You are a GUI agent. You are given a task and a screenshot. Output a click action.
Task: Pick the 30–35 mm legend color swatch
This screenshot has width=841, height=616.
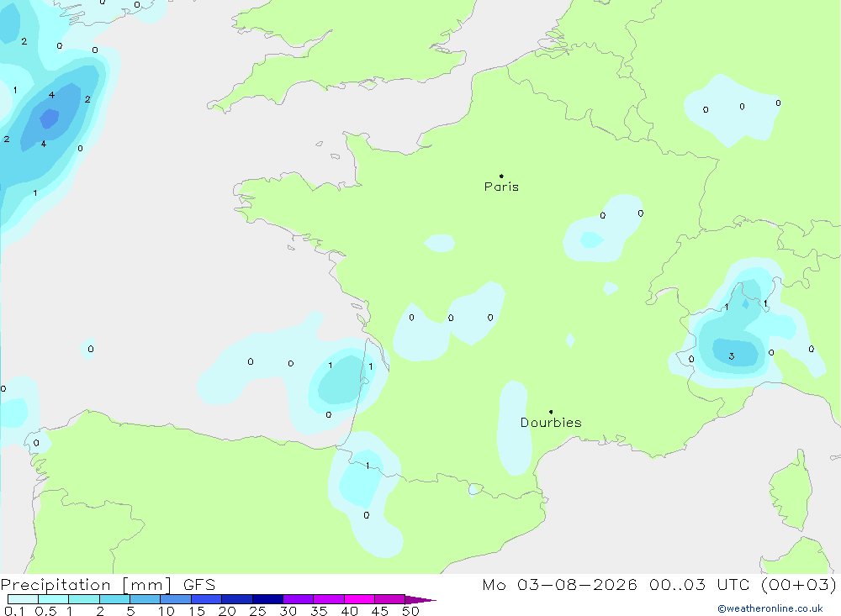coord(298,599)
